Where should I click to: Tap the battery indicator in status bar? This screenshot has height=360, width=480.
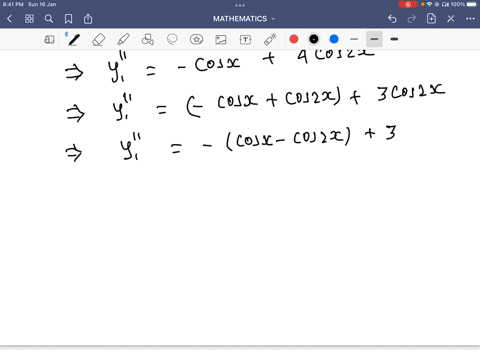tap(472, 4)
